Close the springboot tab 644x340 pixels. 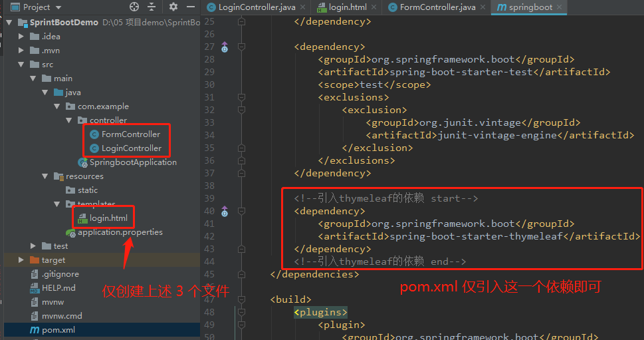coord(560,7)
